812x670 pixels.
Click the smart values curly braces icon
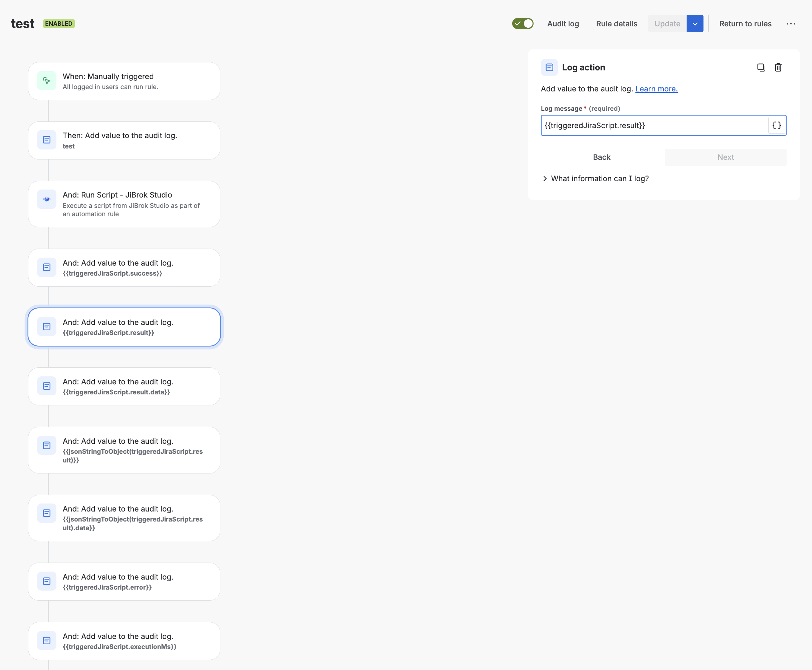tap(777, 125)
